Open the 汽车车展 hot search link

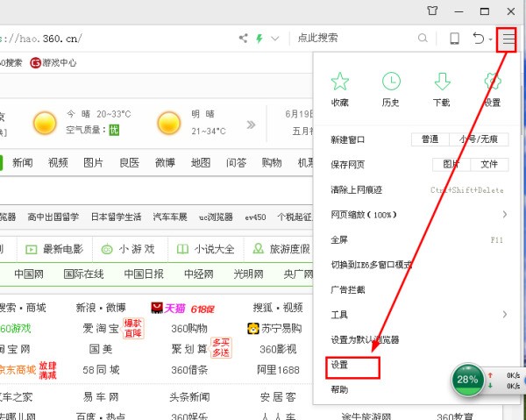(x=170, y=217)
